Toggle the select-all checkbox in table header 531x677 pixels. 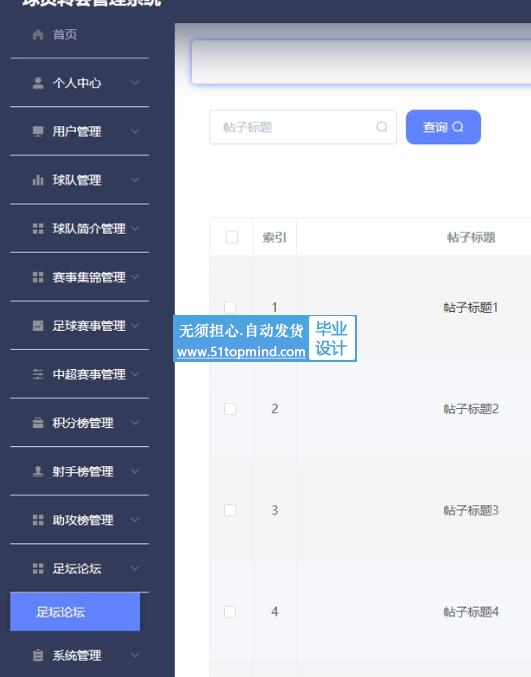(x=232, y=237)
